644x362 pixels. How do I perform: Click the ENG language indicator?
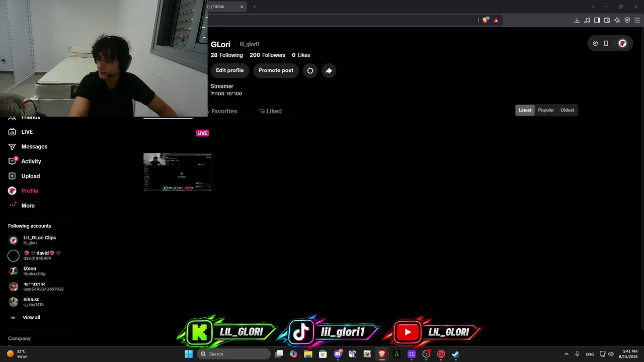click(590, 354)
